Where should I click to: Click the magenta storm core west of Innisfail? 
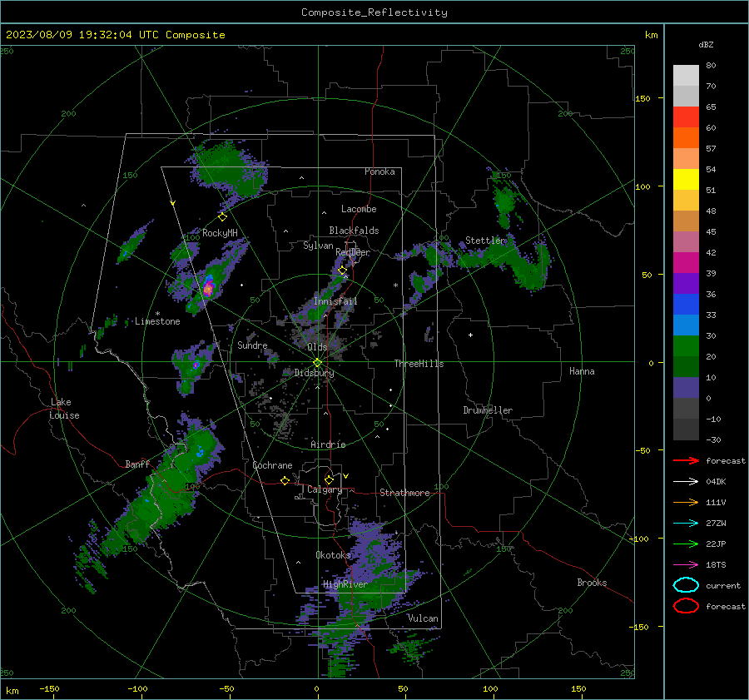coord(208,288)
